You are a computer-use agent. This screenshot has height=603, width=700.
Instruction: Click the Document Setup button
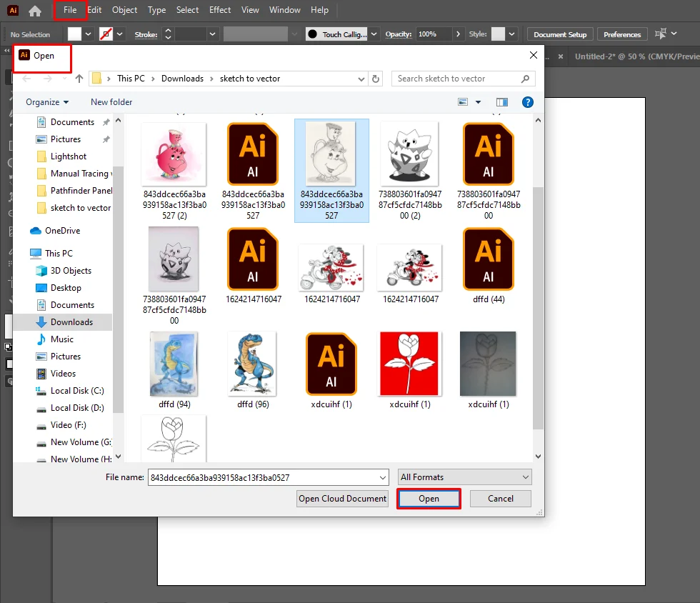pos(560,34)
